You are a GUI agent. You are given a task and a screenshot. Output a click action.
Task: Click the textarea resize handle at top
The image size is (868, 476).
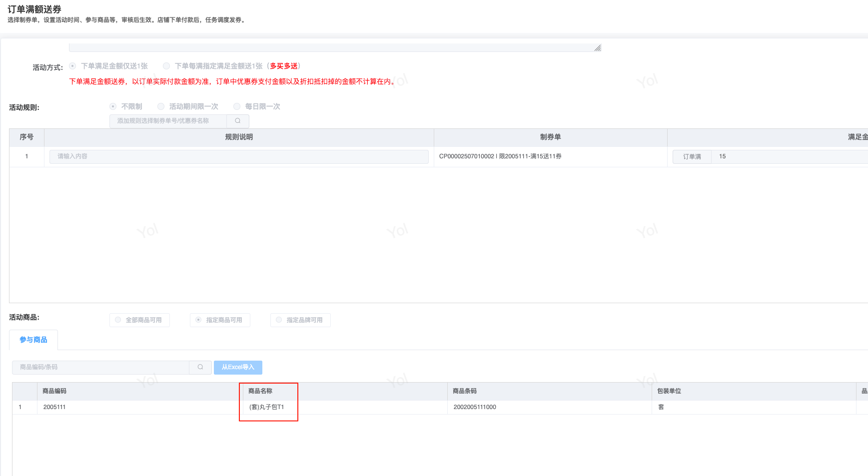coord(598,48)
